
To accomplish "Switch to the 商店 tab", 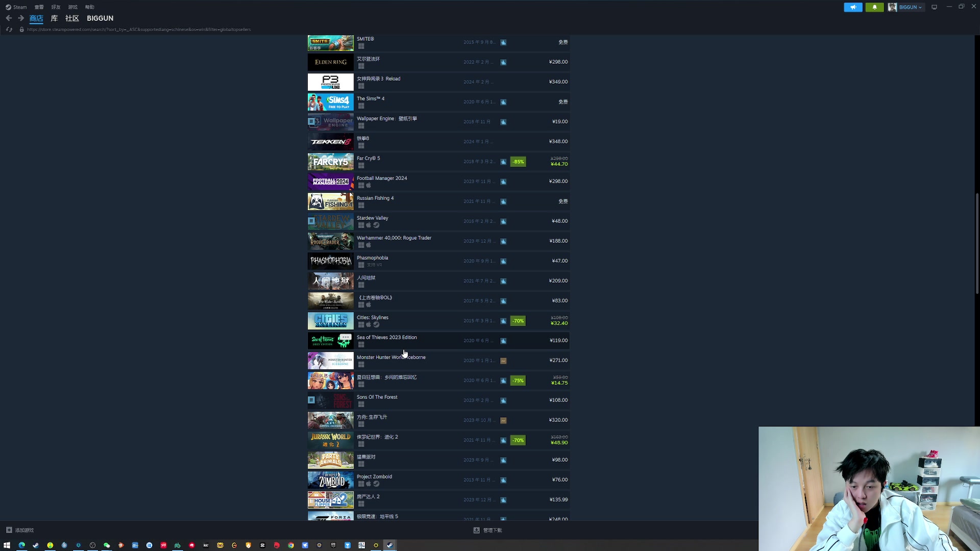I will pos(36,18).
